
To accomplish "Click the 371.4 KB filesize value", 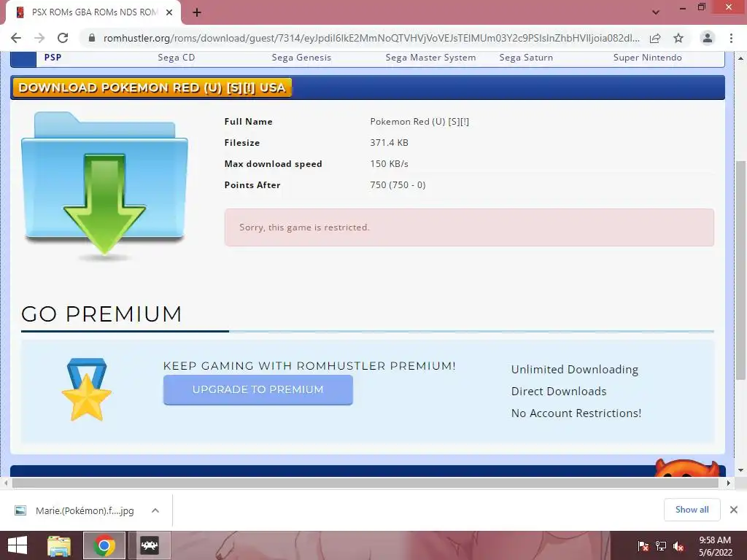I will click(x=390, y=142).
